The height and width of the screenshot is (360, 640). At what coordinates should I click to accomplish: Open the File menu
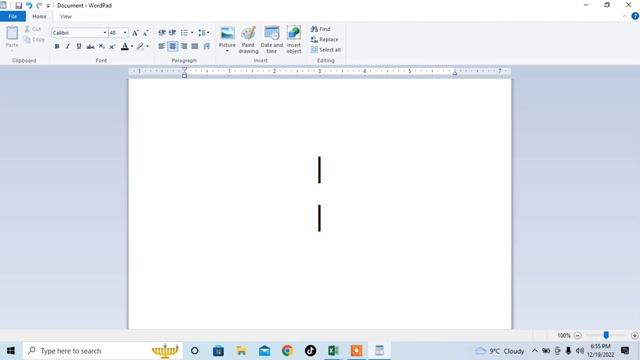click(13, 16)
